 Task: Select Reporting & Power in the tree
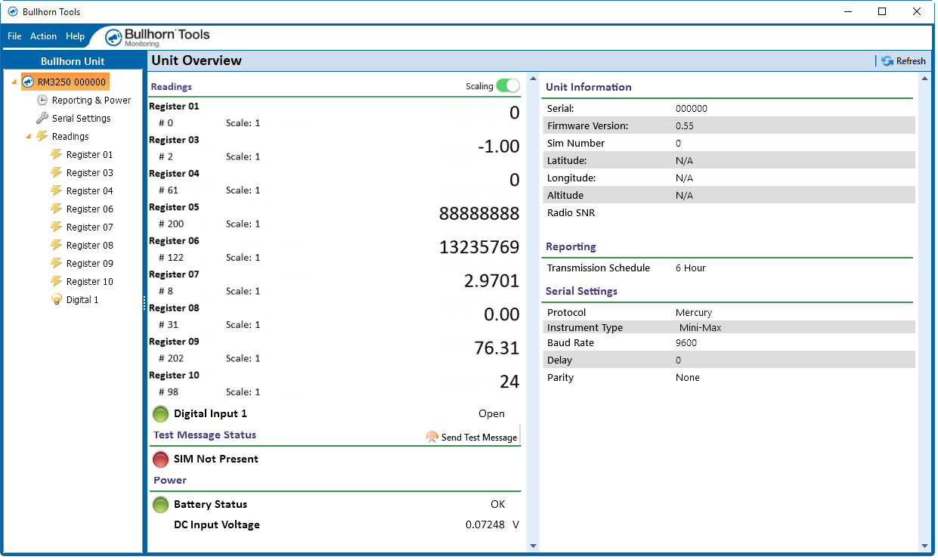tap(91, 100)
